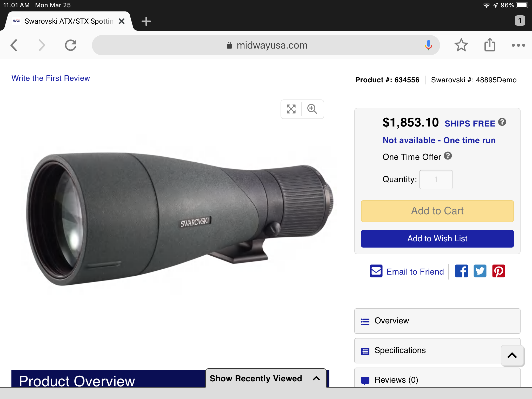The height and width of the screenshot is (399, 532).
Task: Reload the page with the refresh icon
Action: [x=71, y=45]
